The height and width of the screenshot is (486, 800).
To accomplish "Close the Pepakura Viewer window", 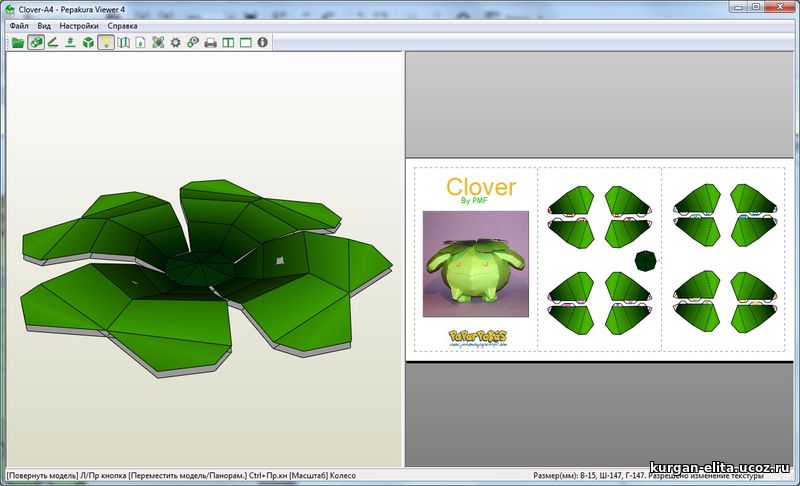I will coord(781,7).
